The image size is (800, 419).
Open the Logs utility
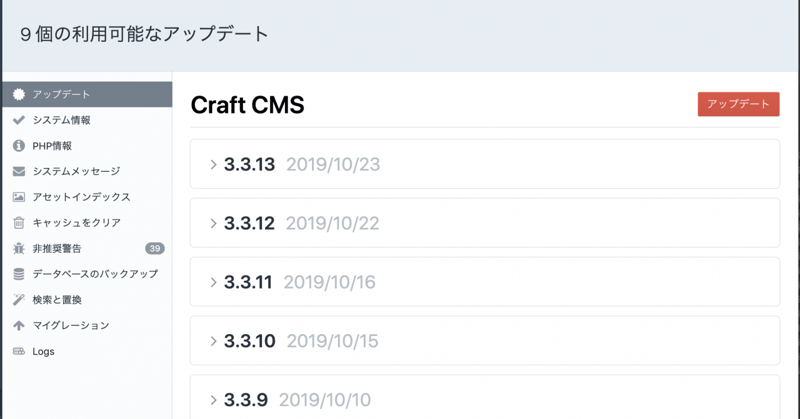tap(44, 351)
